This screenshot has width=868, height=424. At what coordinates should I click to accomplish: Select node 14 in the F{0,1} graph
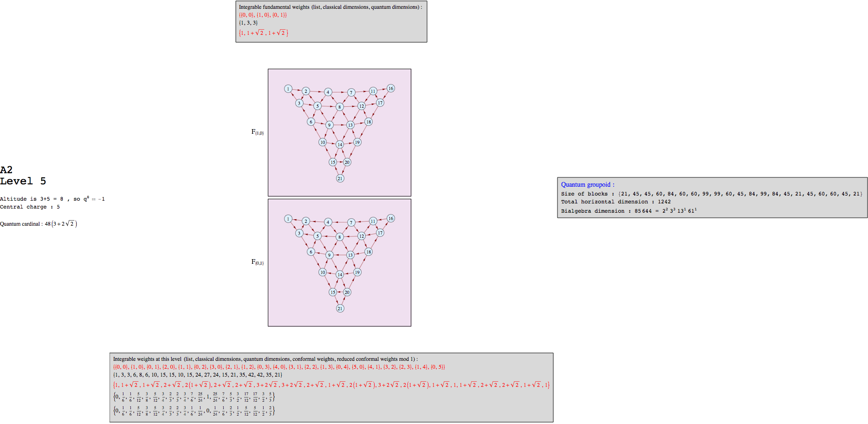[340, 274]
